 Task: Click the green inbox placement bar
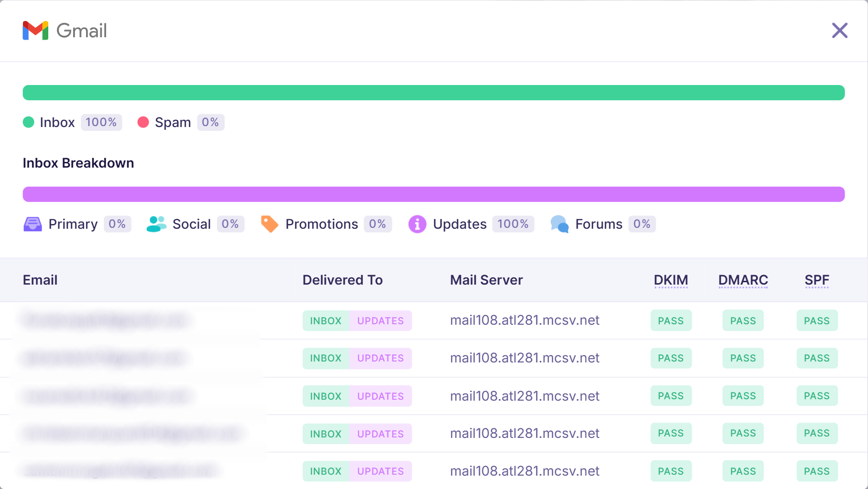pos(434,93)
